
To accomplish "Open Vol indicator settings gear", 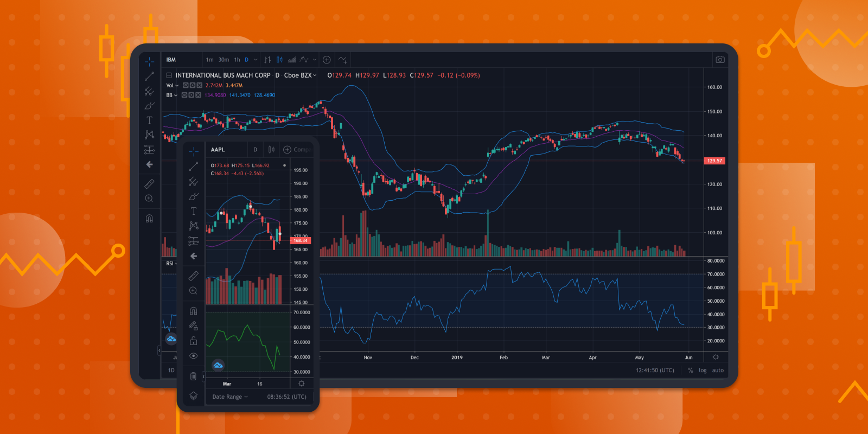I will [192, 86].
